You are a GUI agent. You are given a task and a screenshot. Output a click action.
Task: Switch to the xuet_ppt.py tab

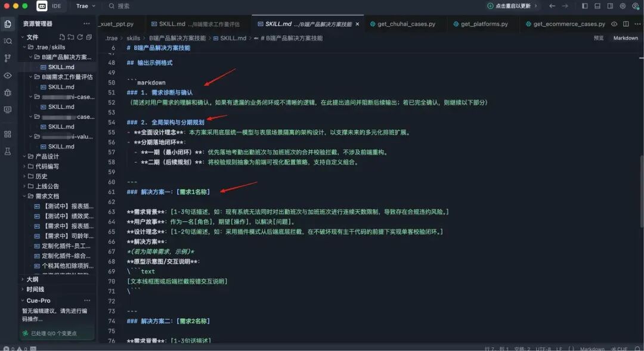pyautogui.click(x=116, y=24)
